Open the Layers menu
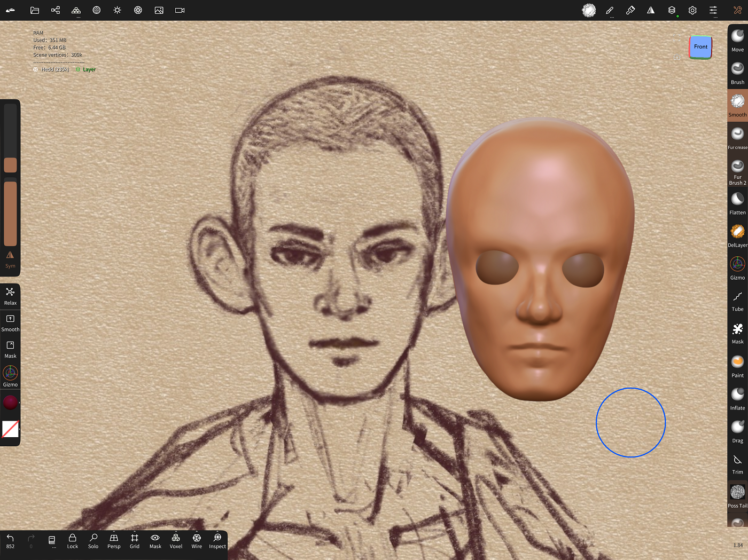This screenshot has height=560, width=748. 672,10
